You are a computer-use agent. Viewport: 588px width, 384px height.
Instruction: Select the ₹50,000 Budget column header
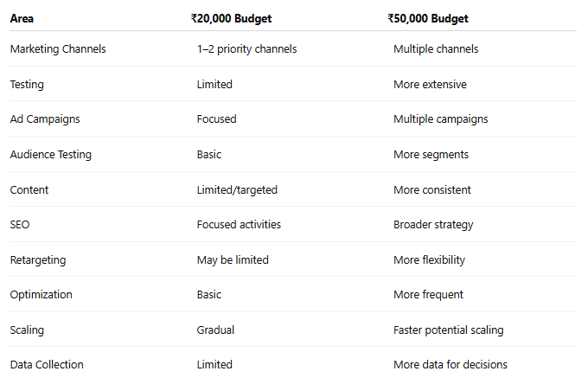pos(428,18)
